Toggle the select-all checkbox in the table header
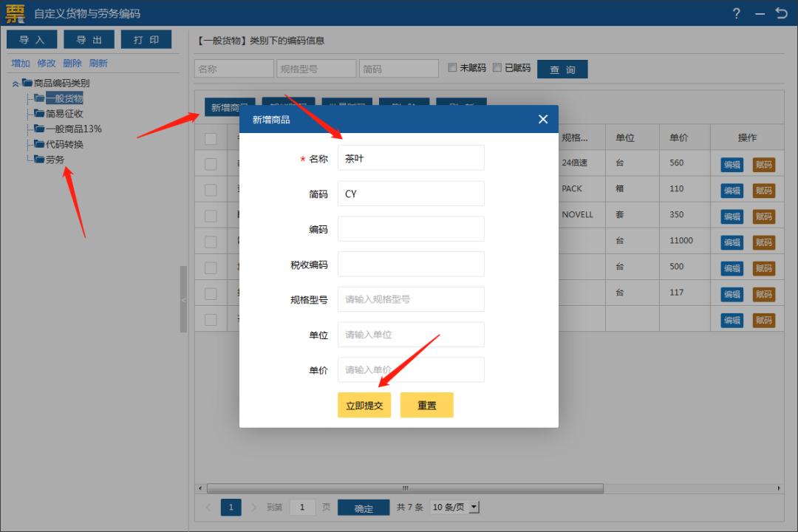The width and height of the screenshot is (798, 532). pyautogui.click(x=211, y=137)
